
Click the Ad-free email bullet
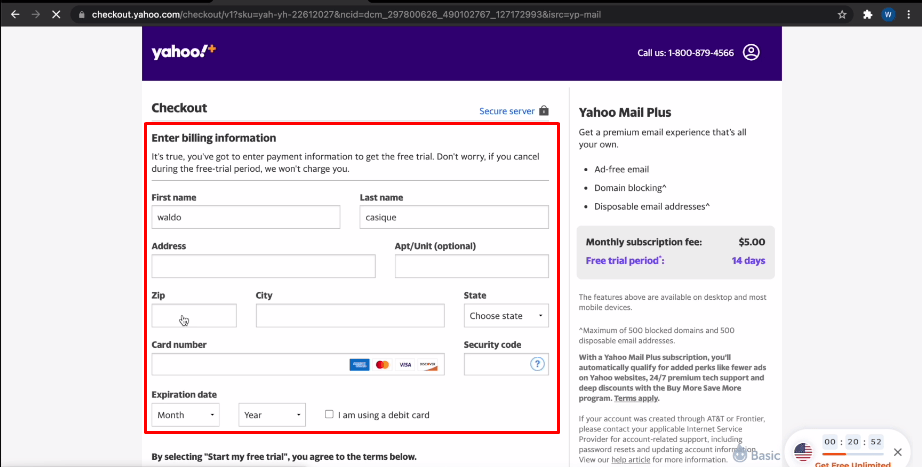(622, 169)
